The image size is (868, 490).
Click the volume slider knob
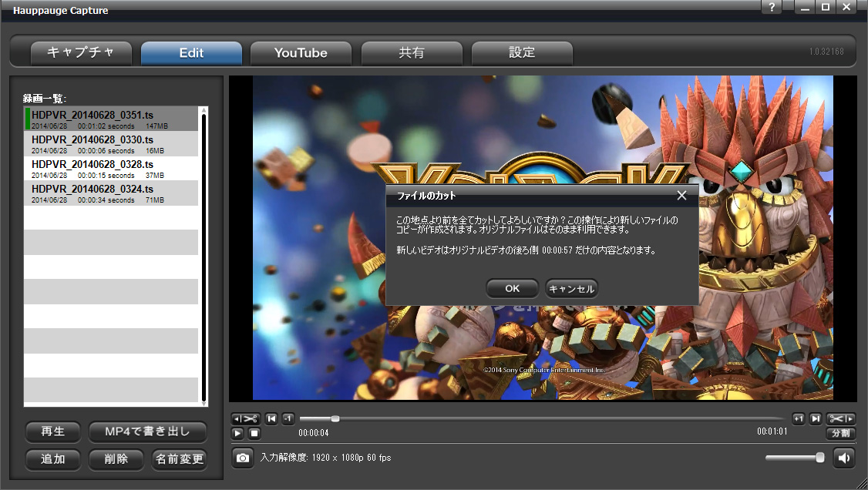[820, 458]
